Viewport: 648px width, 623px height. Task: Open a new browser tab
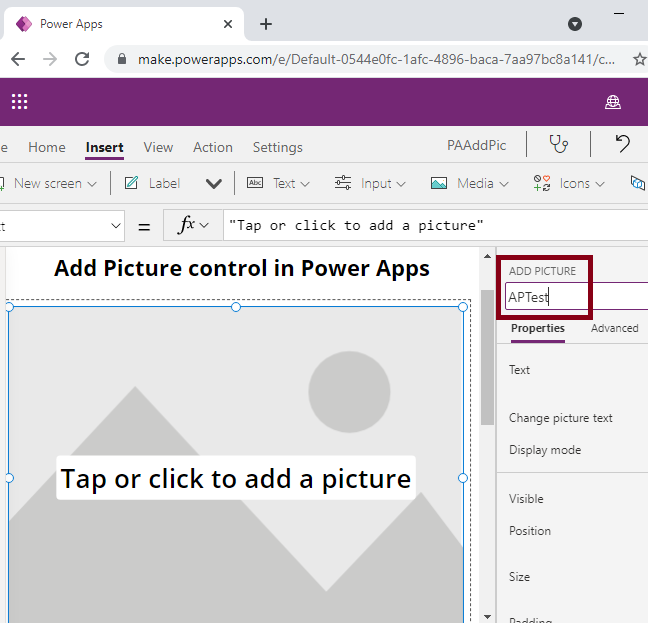pyautogui.click(x=266, y=24)
